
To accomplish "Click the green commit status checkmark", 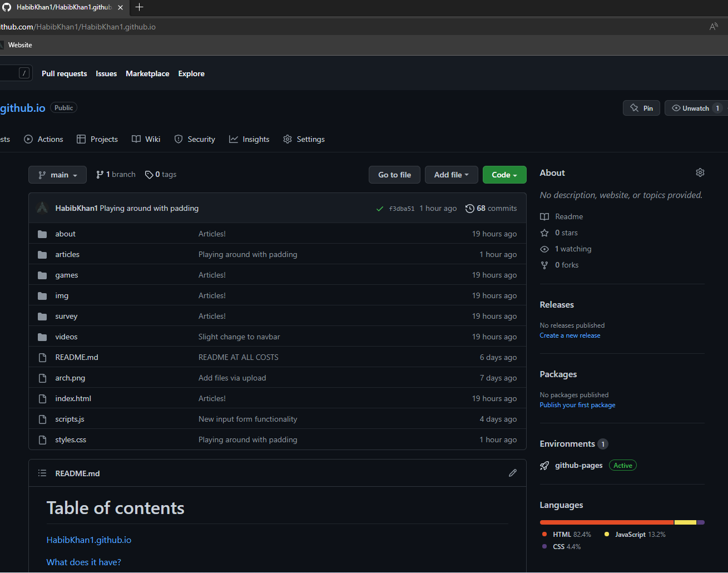I will point(380,209).
